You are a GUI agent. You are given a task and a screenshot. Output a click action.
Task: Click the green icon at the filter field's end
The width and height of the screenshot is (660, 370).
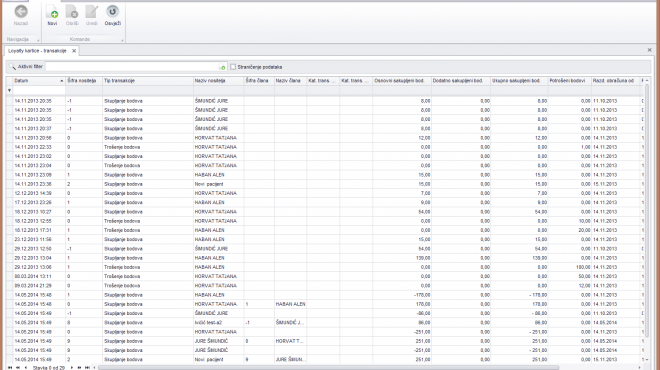pyautogui.click(x=222, y=67)
